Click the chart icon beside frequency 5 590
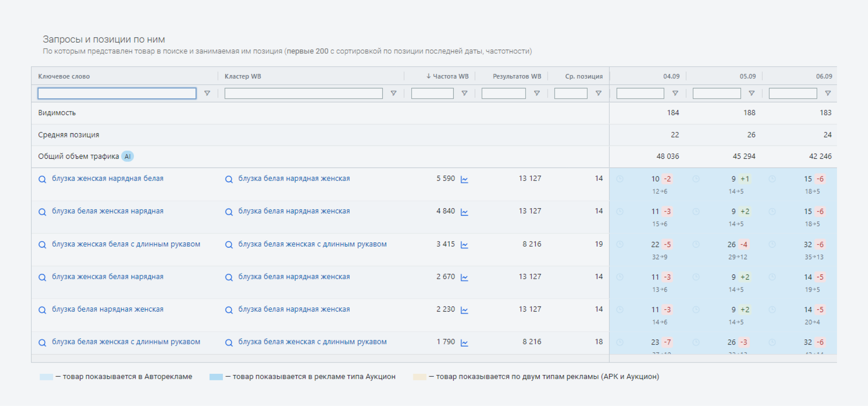 464,179
